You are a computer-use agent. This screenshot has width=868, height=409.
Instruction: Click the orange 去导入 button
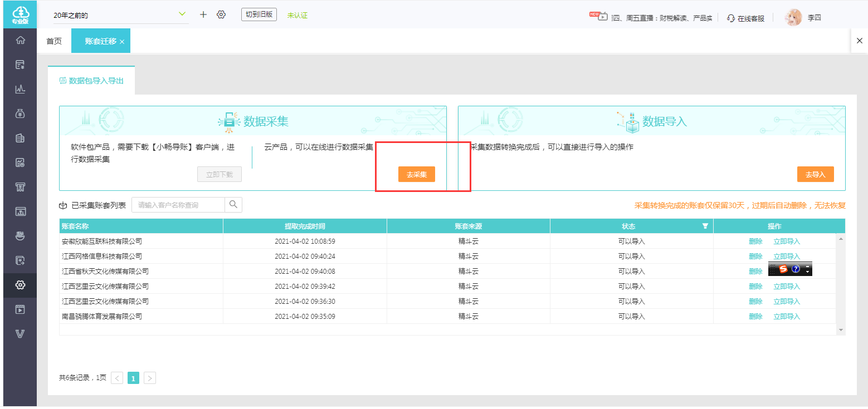[816, 174]
